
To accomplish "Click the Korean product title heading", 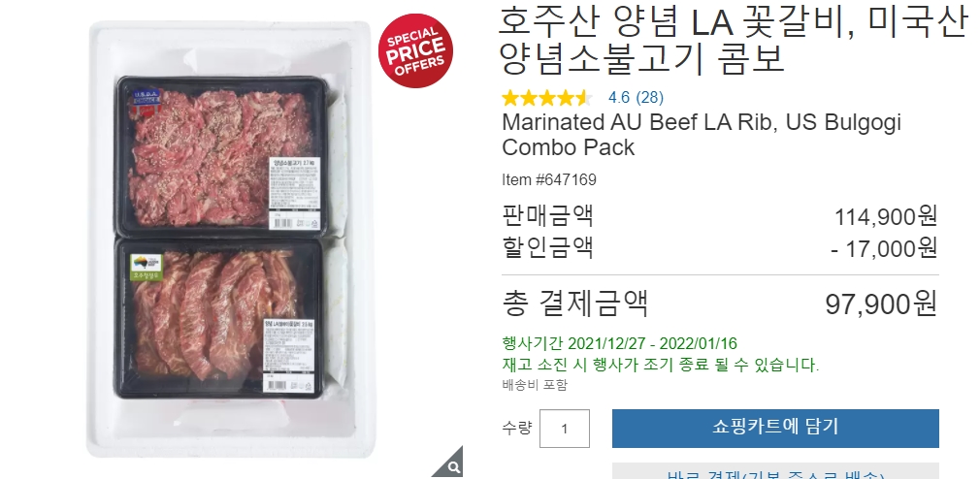I will (734, 40).
